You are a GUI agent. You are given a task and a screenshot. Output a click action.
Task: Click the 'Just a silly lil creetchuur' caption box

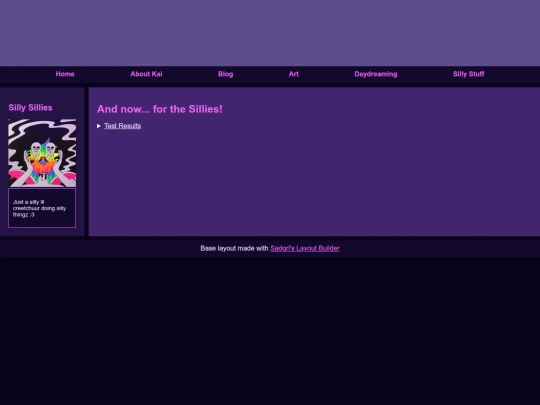(42, 208)
